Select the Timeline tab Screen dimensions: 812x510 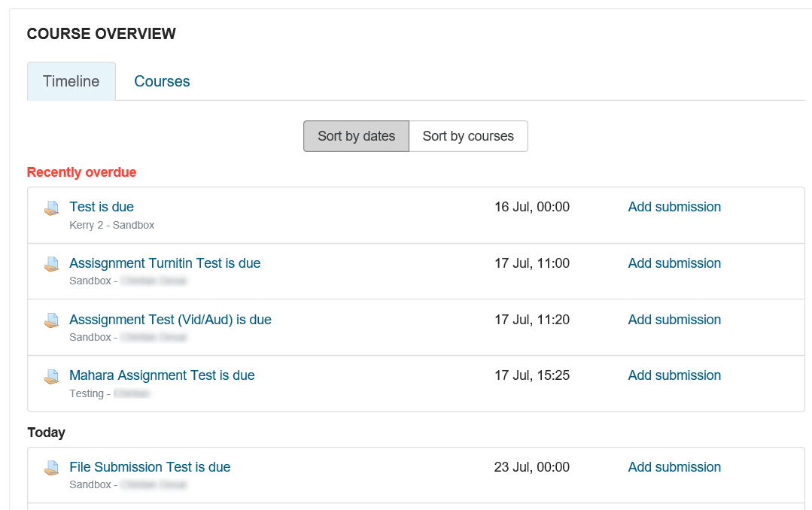[71, 81]
